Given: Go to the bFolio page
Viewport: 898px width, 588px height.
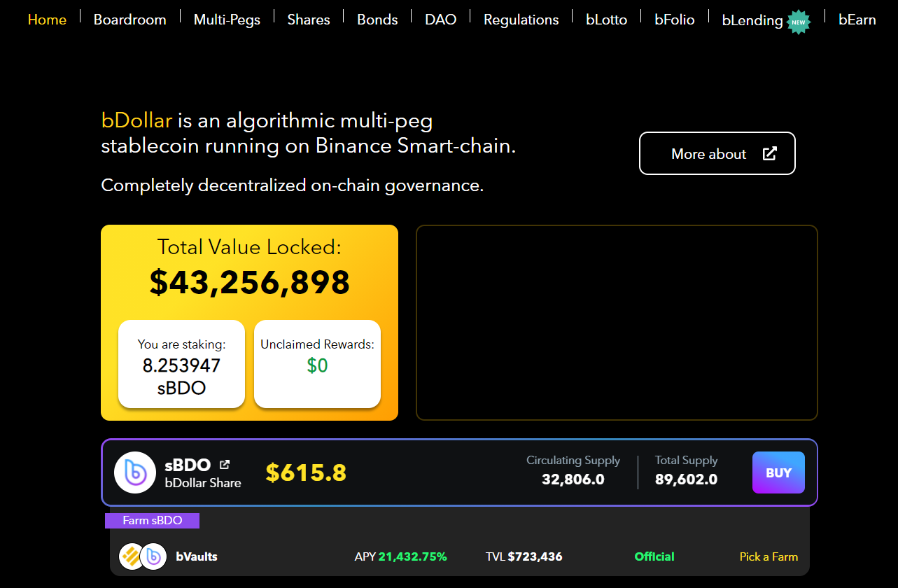Looking at the screenshot, I should [675, 20].
